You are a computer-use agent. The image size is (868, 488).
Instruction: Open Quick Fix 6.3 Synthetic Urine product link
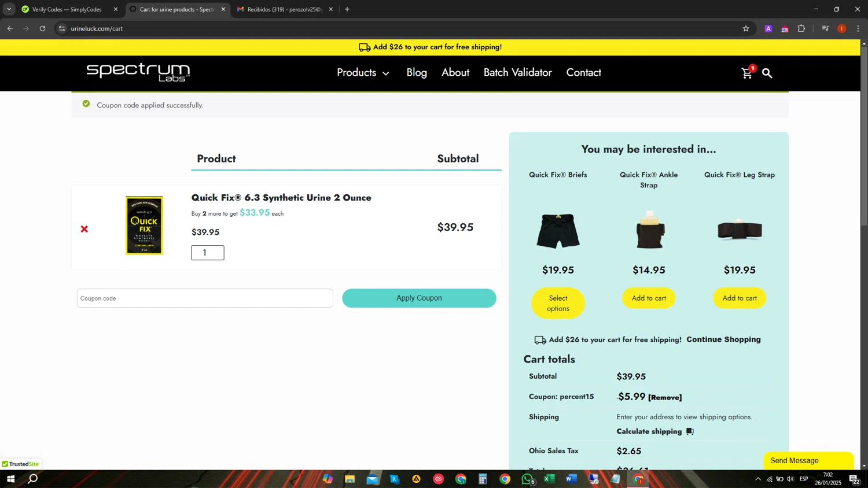281,198
